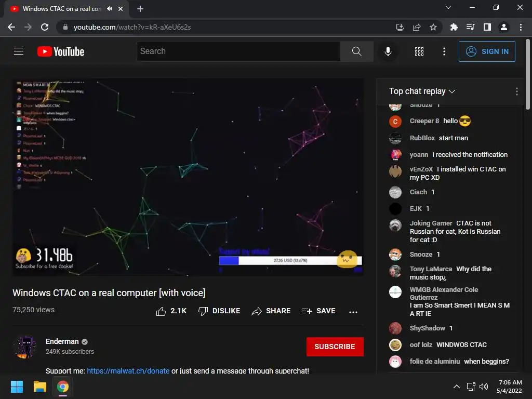Open Enderman channel avatar

[25, 347]
